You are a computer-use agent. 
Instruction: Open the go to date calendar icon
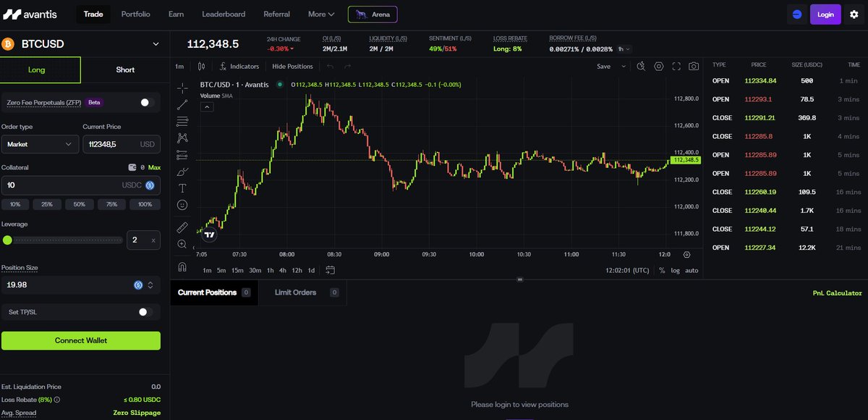[331, 270]
